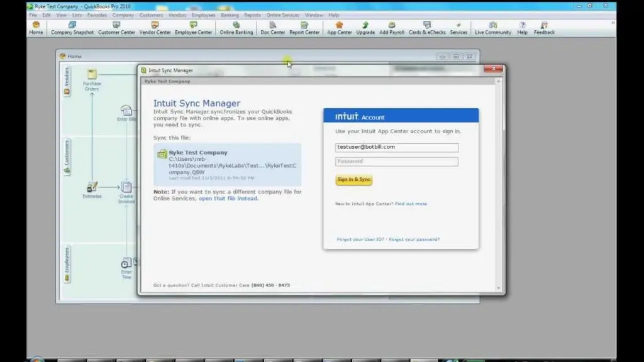Open the Home toolbar icon
This screenshot has width=644, height=362.
pyautogui.click(x=36, y=28)
